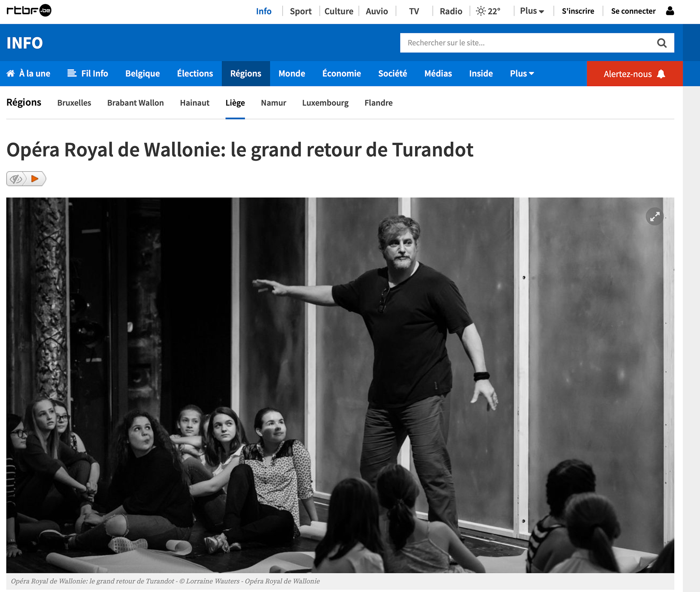Click the search magnifier icon
The height and width of the screenshot is (592, 700).
pos(662,43)
